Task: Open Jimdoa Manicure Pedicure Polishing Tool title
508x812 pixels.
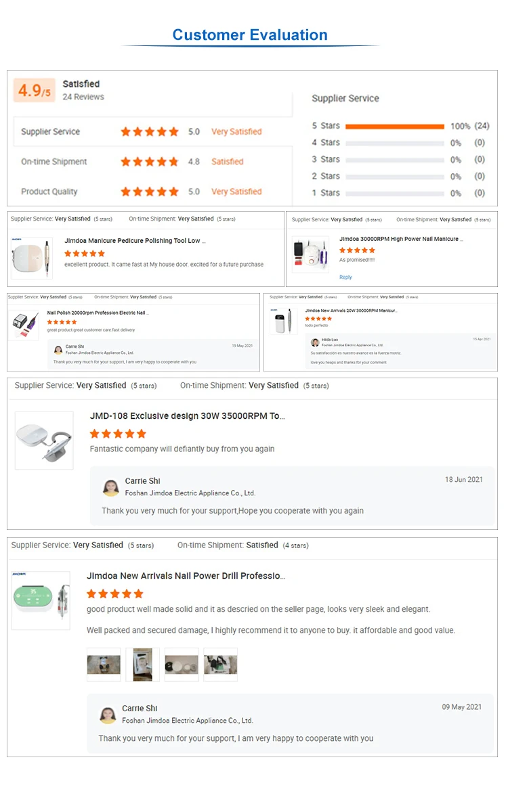Action: click(x=135, y=241)
